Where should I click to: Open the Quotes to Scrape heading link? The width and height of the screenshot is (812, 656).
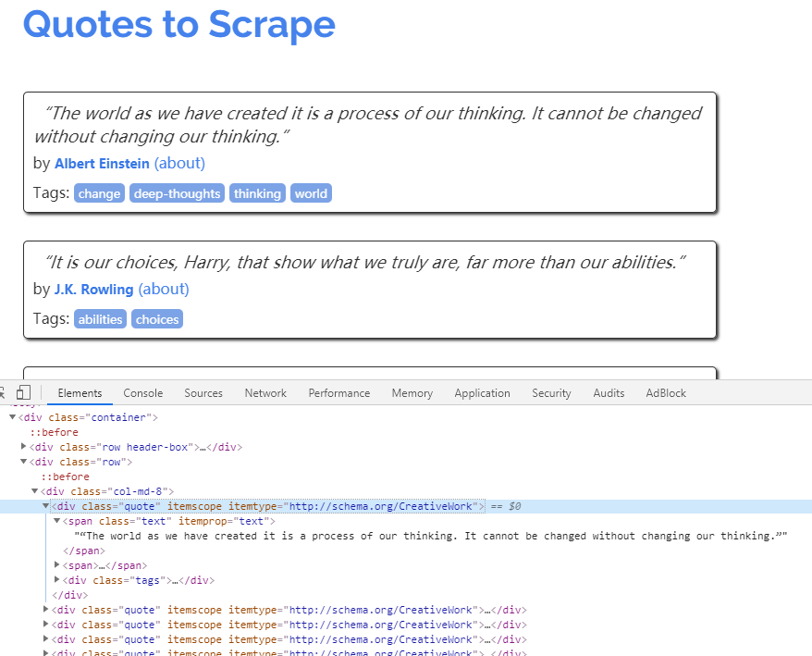point(178,24)
